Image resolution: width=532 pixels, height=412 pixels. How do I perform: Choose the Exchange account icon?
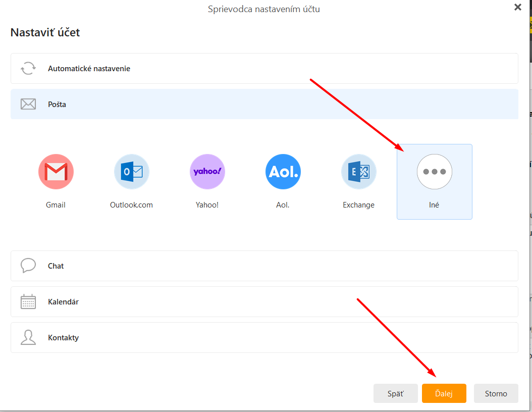pos(359,172)
